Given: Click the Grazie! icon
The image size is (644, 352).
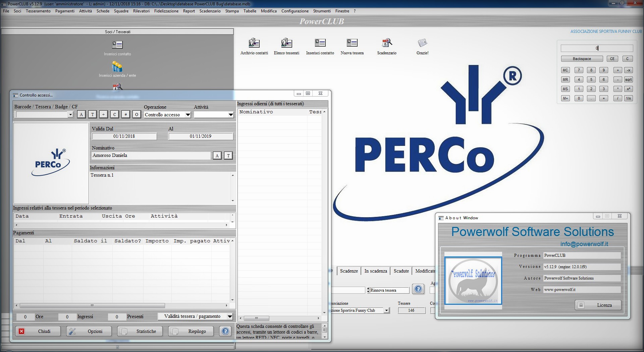Looking at the screenshot, I should point(422,43).
